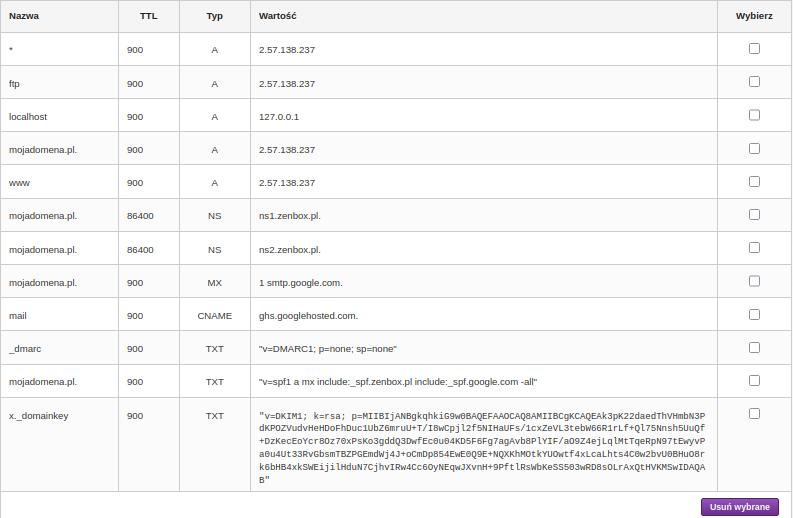
Task: Select the ns1.zenbox.pl NS record checkbox
Action: click(x=754, y=214)
